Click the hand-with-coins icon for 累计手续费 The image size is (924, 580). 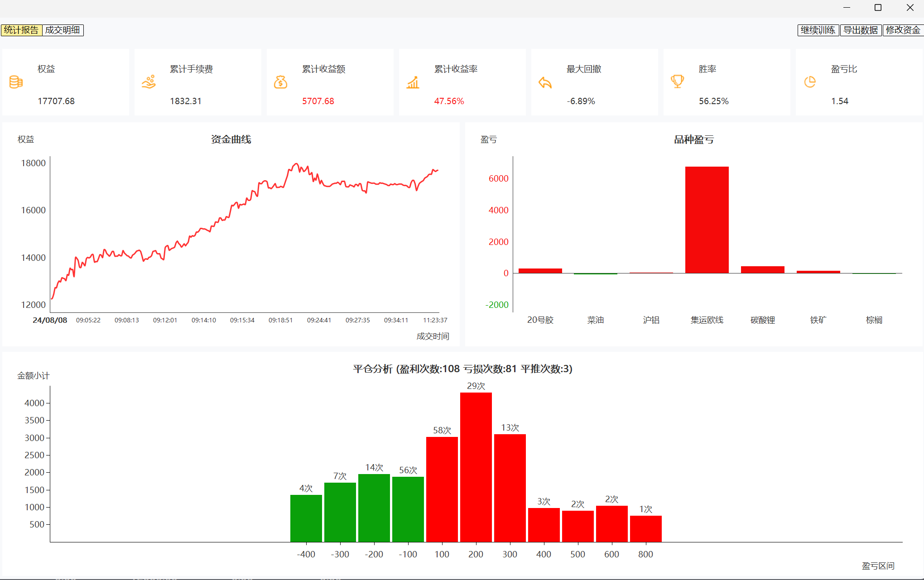[149, 82]
